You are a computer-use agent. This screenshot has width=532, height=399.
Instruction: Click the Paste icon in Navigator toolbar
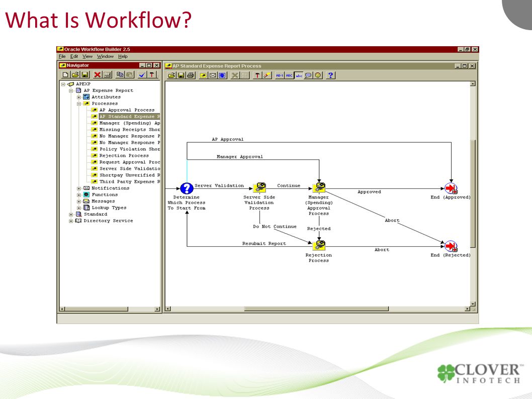(x=130, y=74)
